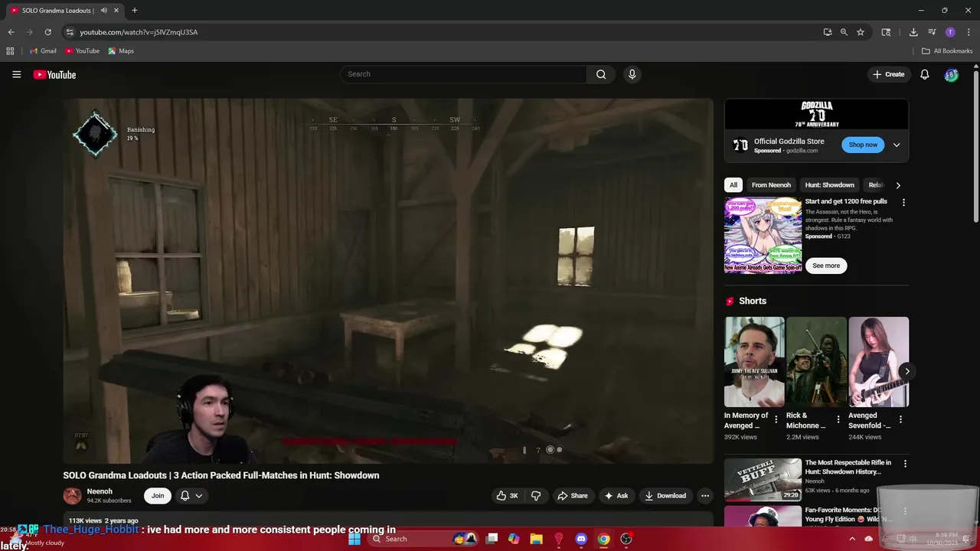Image resolution: width=980 pixels, height=551 pixels.
Task: Open Chrome downloads icon
Action: (x=913, y=32)
